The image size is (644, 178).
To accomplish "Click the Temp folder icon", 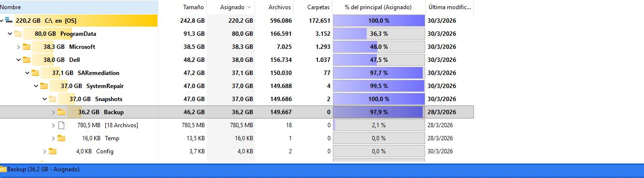I will [61, 138].
